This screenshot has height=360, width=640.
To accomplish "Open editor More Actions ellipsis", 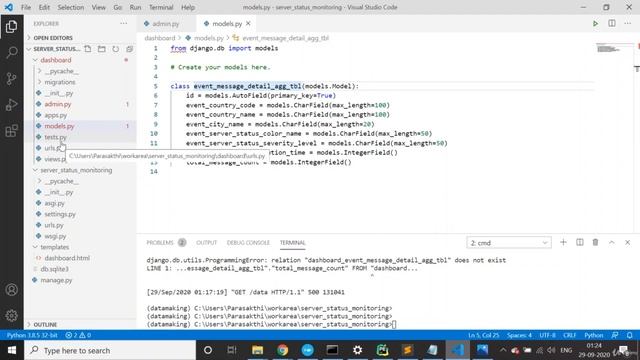I will tap(628, 24).
